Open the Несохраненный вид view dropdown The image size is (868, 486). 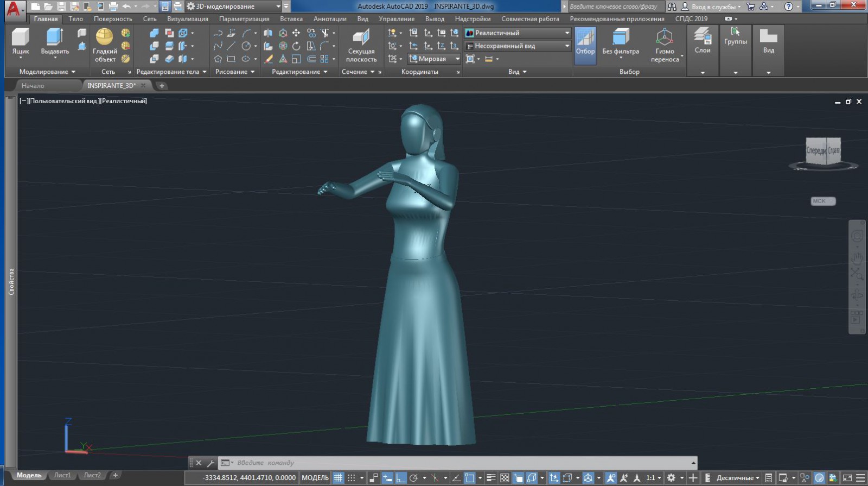tap(518, 46)
